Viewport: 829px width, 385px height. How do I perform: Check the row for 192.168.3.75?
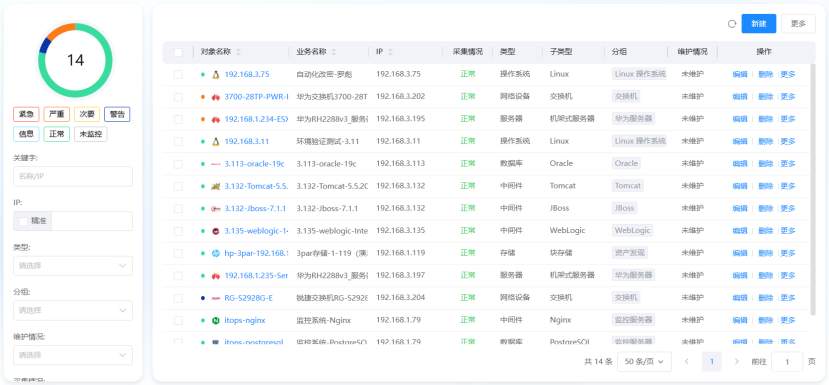pos(178,75)
